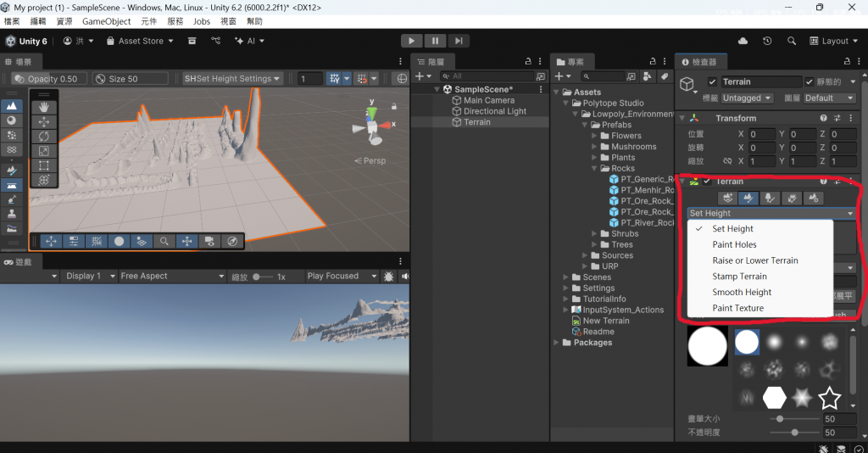The height and width of the screenshot is (453, 868).
Task: Select the Scale tool in scene overlay
Action: (44, 151)
